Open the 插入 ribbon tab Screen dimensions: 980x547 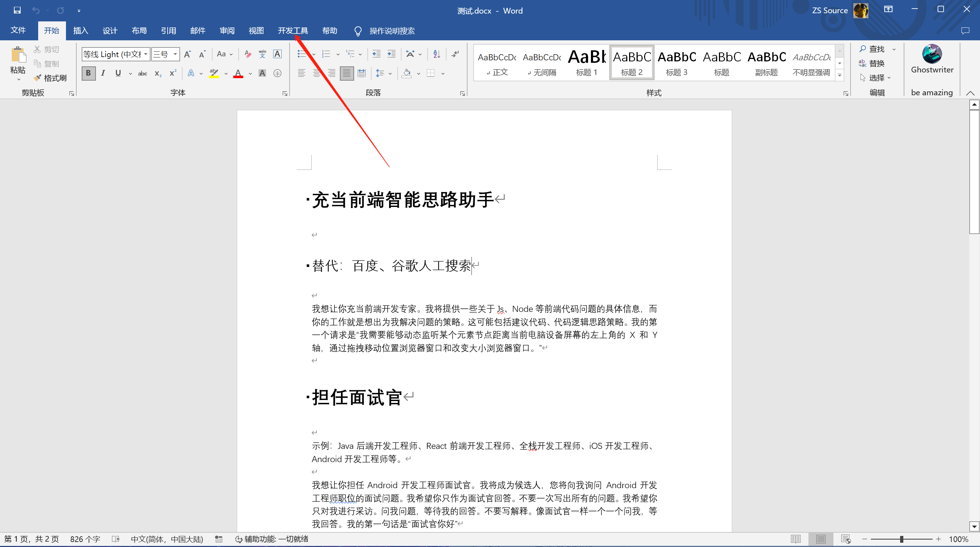point(80,30)
